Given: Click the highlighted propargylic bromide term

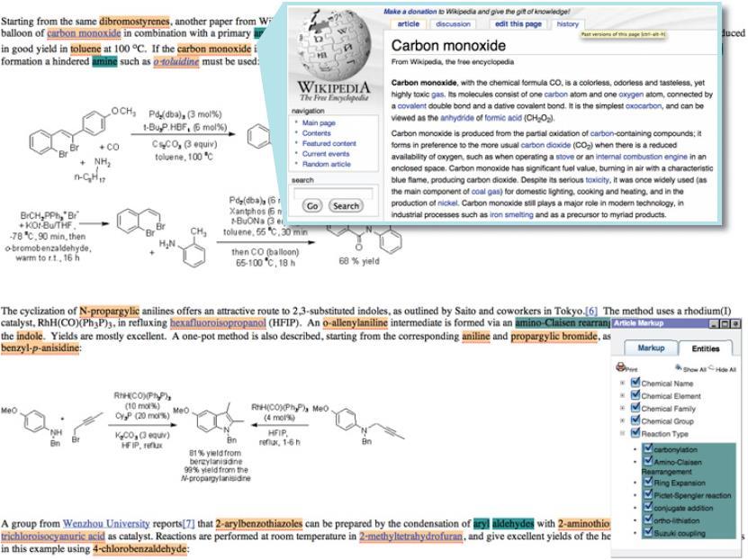Looking at the screenshot, I should point(554,336).
